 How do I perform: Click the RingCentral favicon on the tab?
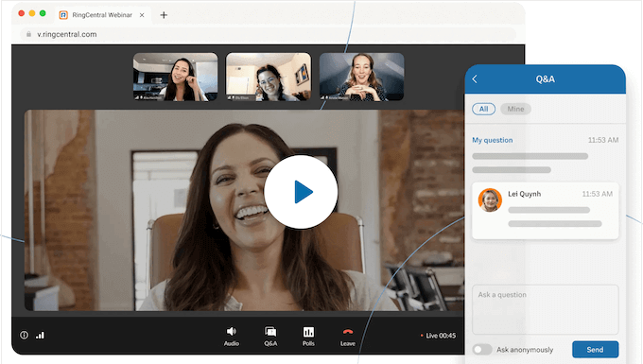[x=63, y=15]
